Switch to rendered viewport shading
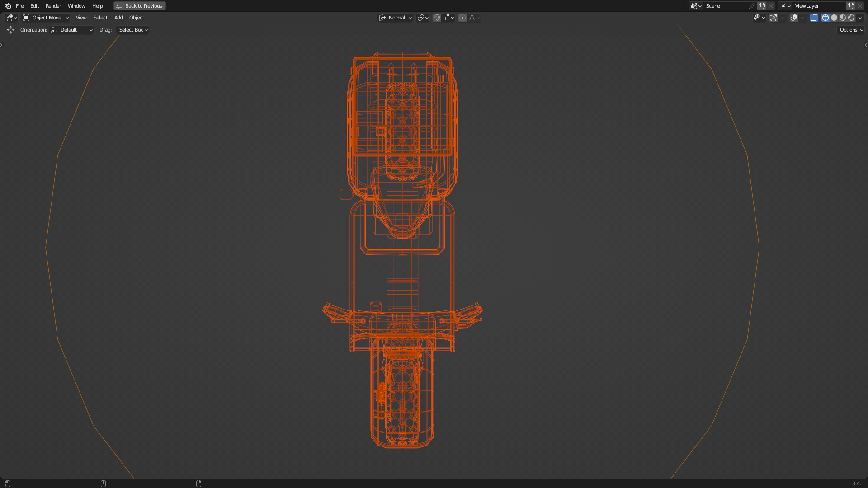Viewport: 868px width, 488px height. 851,18
